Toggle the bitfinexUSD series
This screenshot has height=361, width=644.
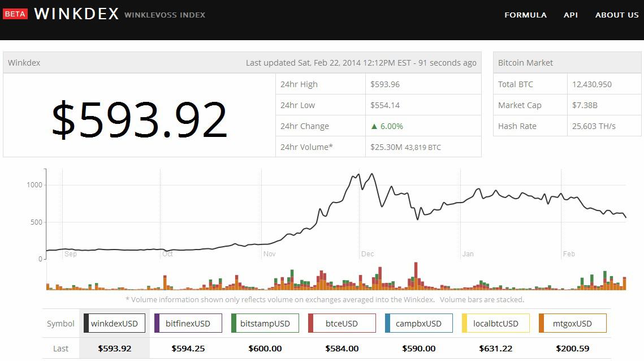[188, 323]
